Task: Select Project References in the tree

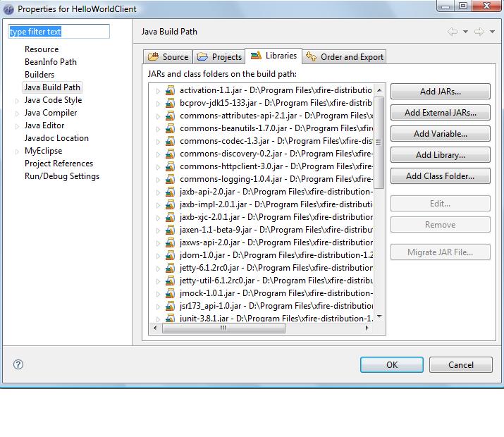Action: point(59,164)
